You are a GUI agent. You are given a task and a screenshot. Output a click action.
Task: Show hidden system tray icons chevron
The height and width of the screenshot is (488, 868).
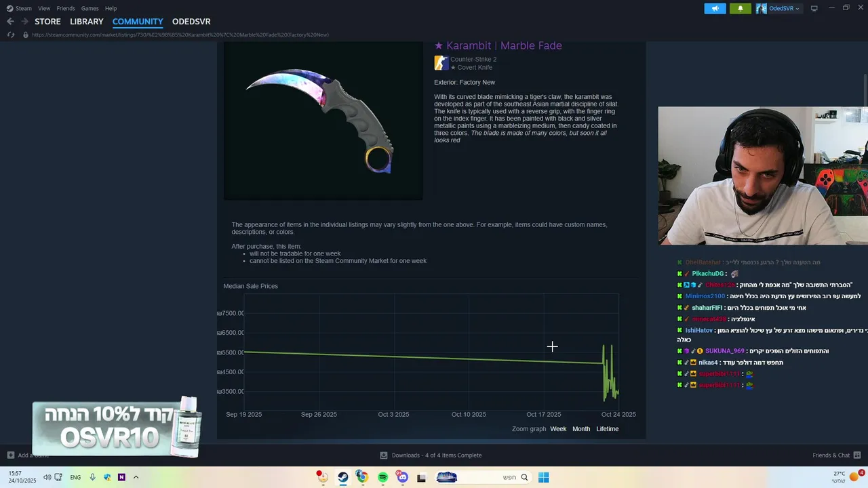point(136,477)
